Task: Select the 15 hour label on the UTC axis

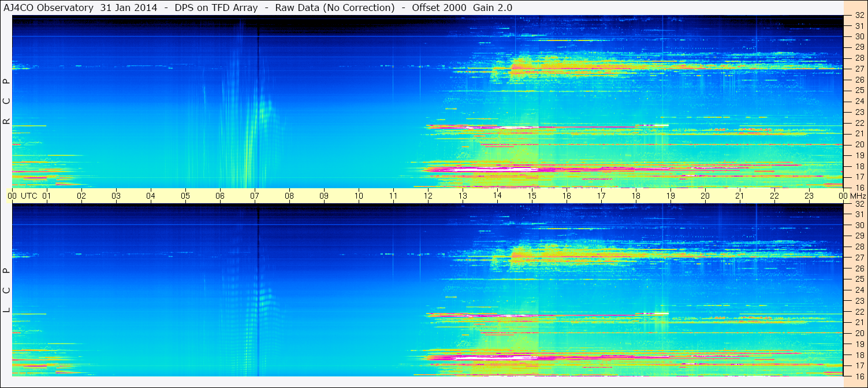Action: pos(531,196)
